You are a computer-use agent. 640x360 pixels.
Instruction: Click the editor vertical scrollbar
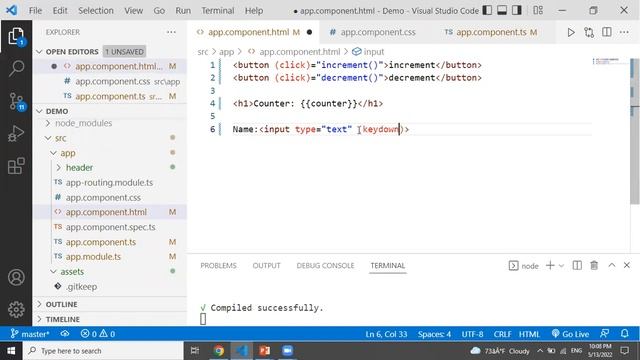click(635, 131)
